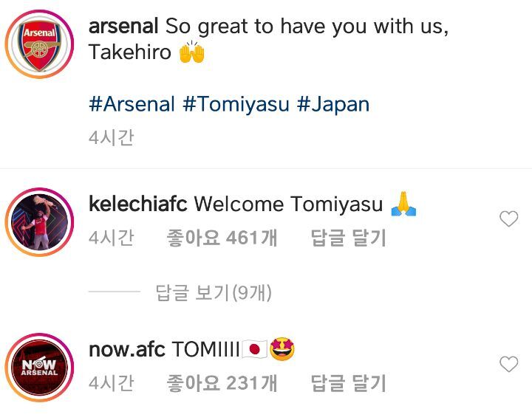Screen dimensions: 532x420
Task: Open the #Arsenal hashtag
Action: click(x=132, y=103)
